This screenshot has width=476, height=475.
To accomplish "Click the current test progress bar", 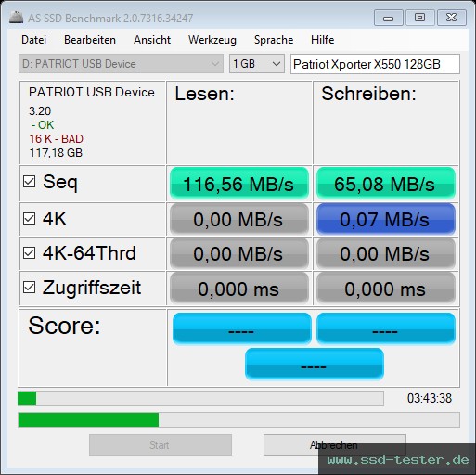I will point(238,420).
